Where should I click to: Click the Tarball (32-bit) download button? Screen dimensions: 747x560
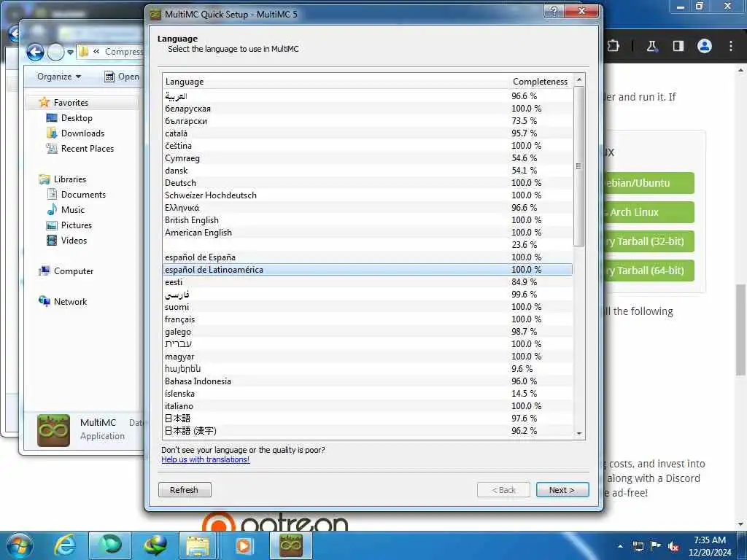click(x=649, y=241)
